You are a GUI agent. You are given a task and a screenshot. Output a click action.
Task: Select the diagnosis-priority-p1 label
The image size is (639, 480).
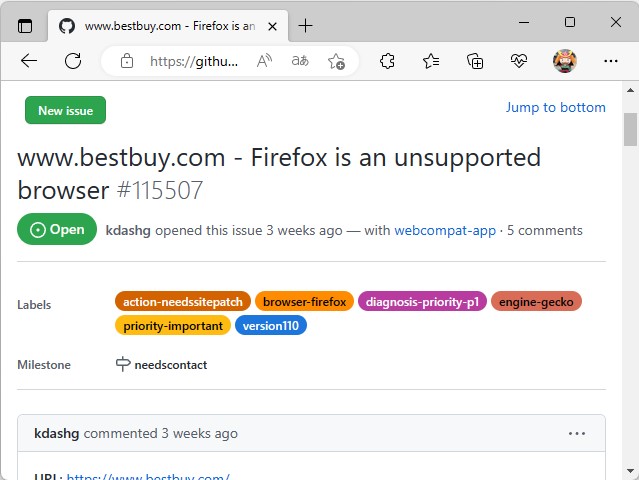(422, 302)
